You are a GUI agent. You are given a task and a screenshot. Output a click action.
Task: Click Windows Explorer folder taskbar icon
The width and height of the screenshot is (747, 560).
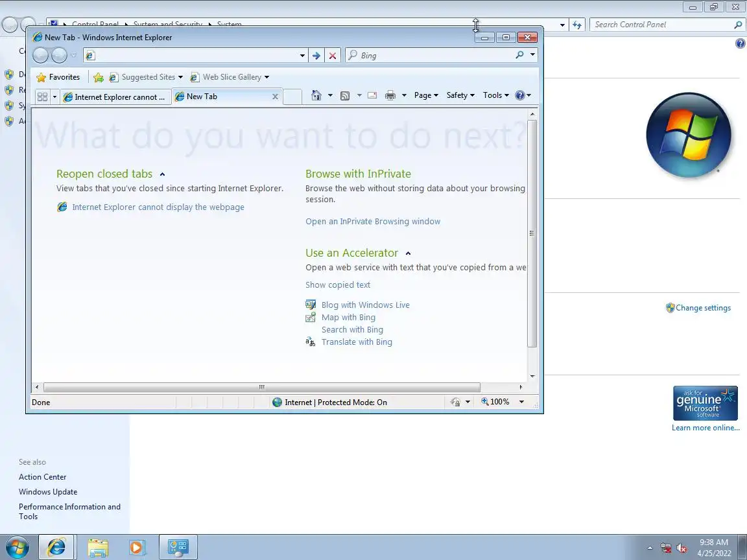(98, 548)
